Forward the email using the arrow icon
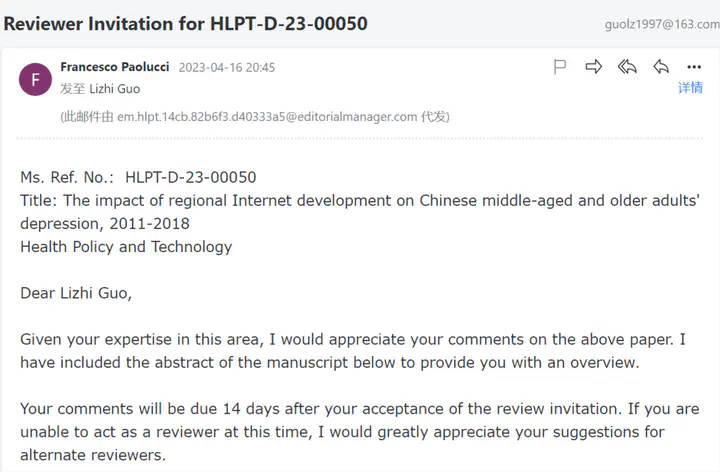 pyautogui.click(x=593, y=67)
